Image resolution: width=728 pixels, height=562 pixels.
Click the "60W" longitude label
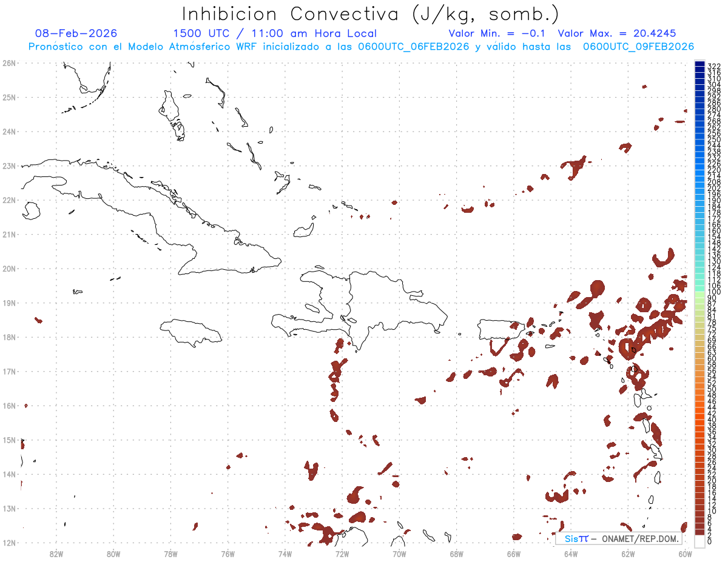click(686, 554)
